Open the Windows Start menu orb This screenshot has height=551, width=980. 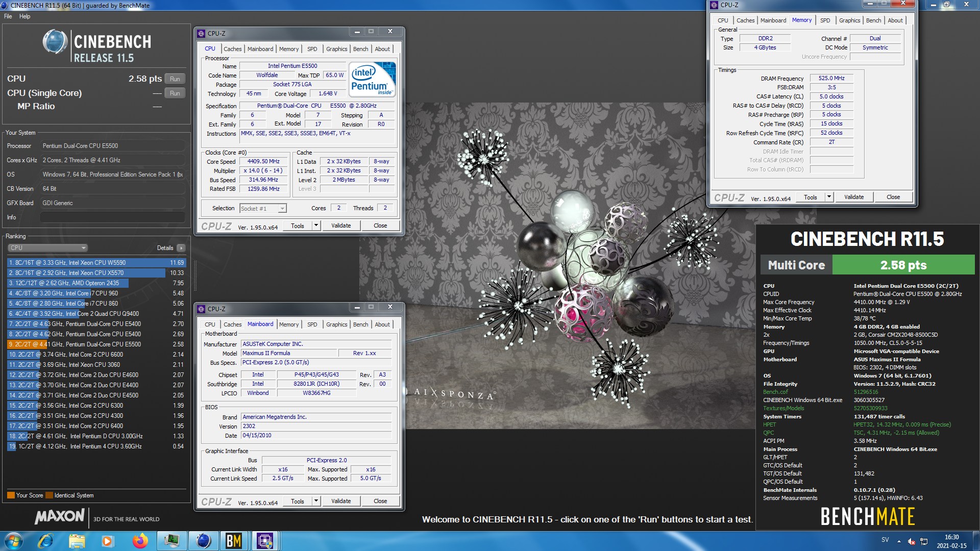(x=14, y=541)
